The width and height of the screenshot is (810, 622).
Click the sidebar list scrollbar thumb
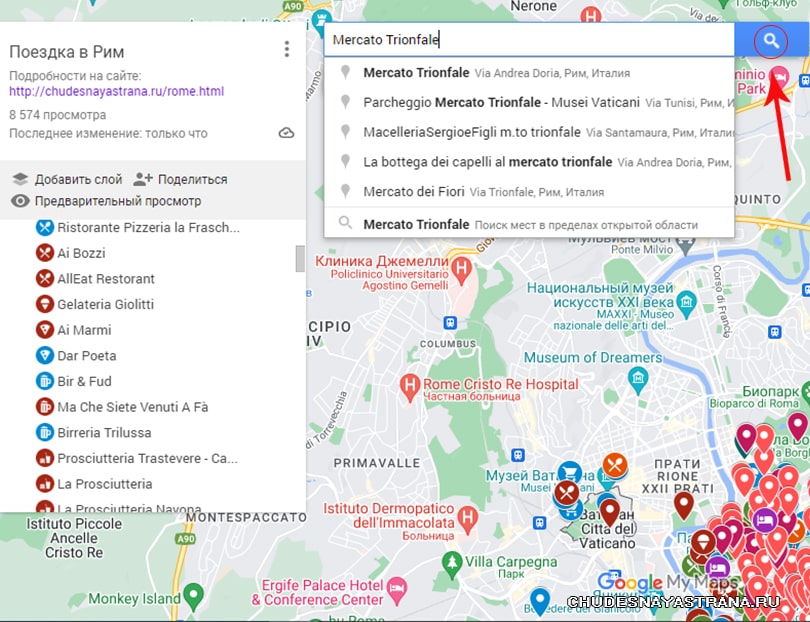click(x=300, y=258)
